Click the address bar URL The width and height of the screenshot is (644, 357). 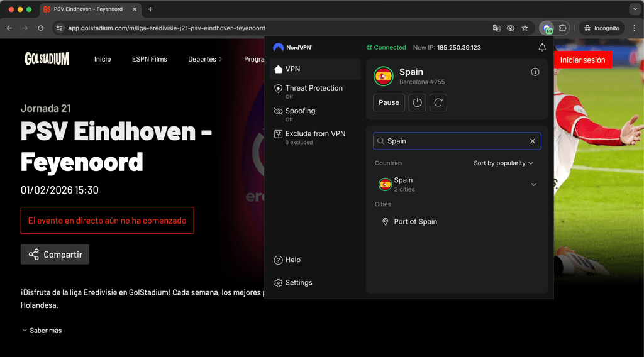tap(167, 28)
